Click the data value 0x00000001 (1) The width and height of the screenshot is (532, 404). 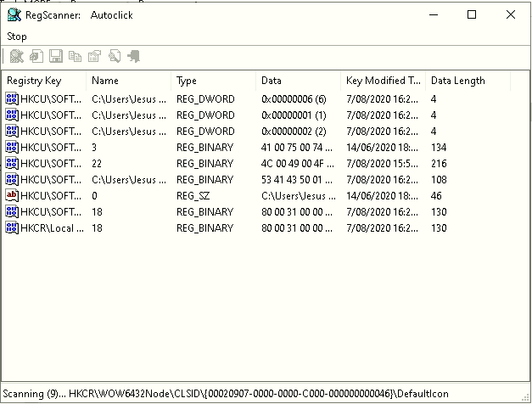294,115
